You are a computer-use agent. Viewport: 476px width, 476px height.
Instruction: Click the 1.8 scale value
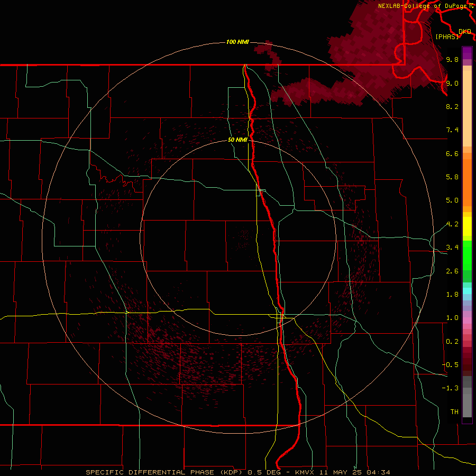pos(452,295)
